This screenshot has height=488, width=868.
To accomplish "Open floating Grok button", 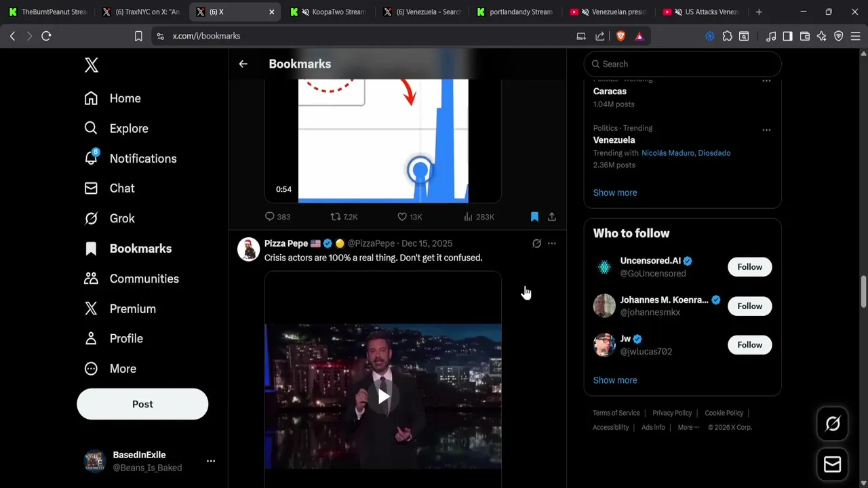I will 832,424.
